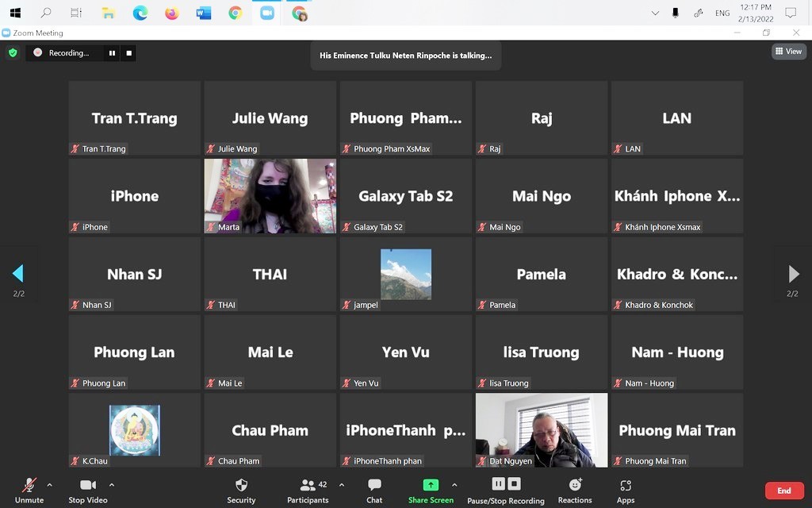This screenshot has width=812, height=508.
Task: Toggle Stop Video camera button
Action: [x=87, y=485]
